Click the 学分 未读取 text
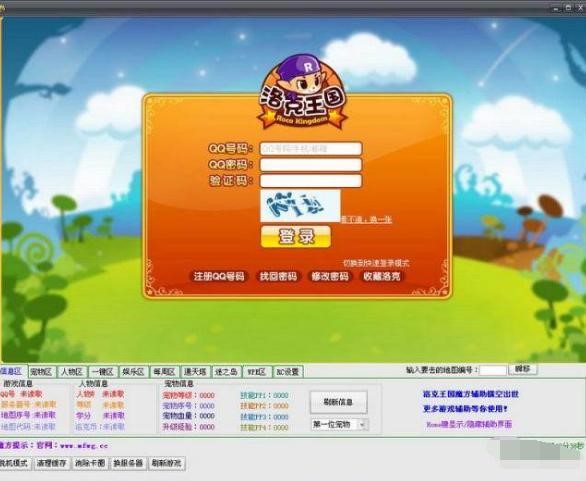Screen dimensions: 586x481 coord(100,416)
